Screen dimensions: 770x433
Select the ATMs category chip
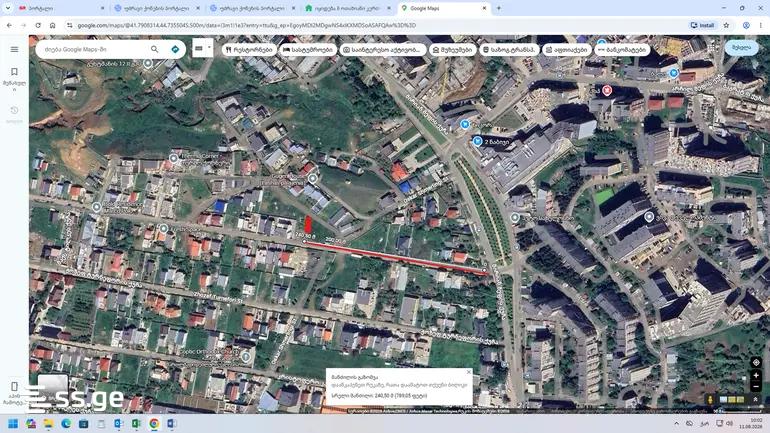pyautogui.click(x=622, y=50)
